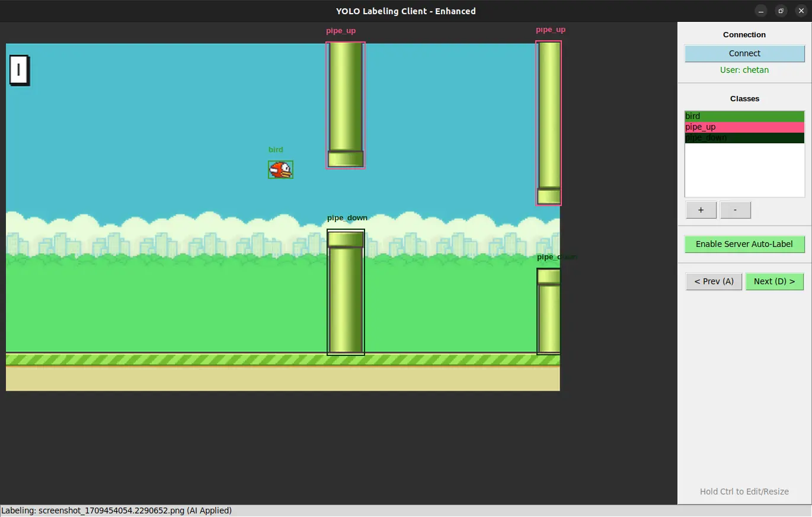Image resolution: width=812 pixels, height=517 pixels.
Task: Add a new class with plus button
Action: (x=701, y=210)
